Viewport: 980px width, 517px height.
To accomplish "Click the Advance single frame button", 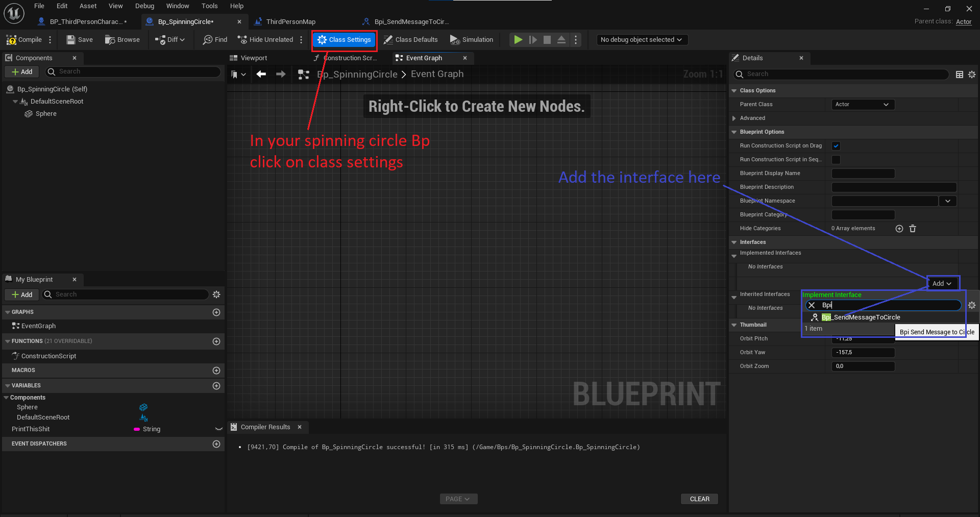I will (x=533, y=40).
